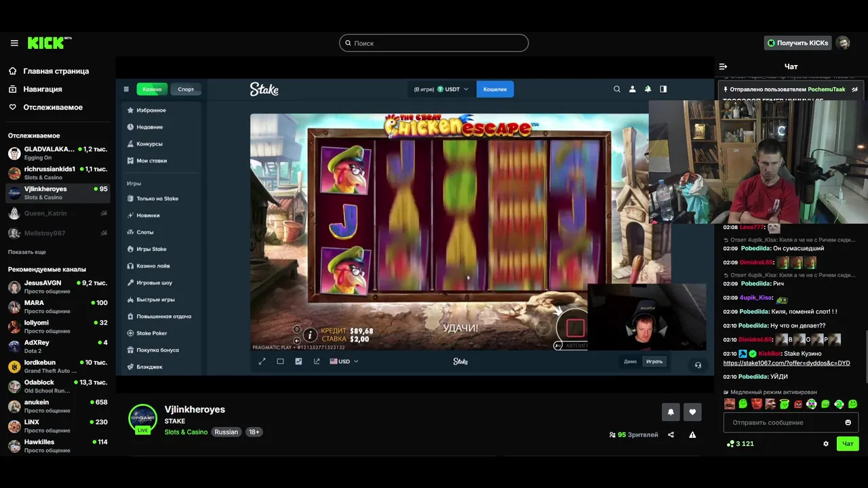Image resolution: width=868 pixels, height=488 pixels.
Task: Follow channel with heart button
Action: (692, 411)
